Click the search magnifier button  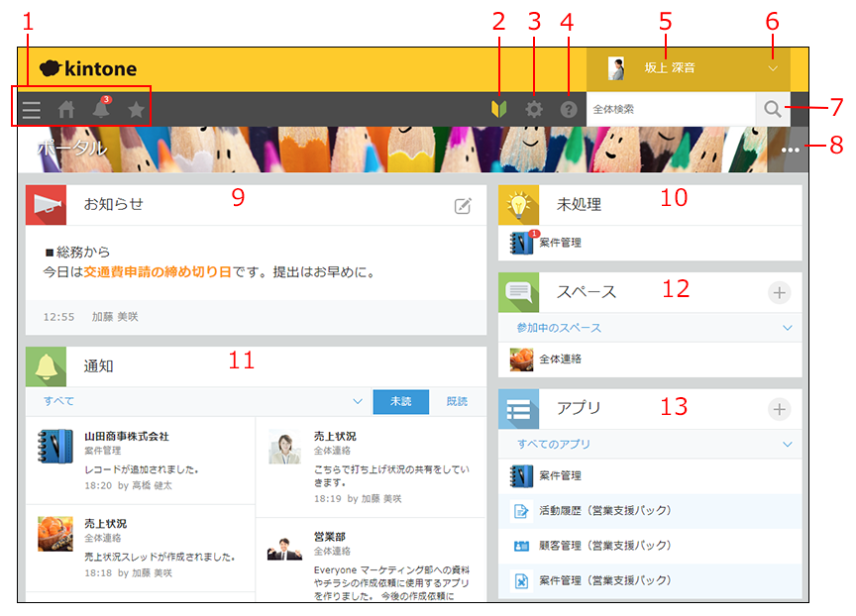(773, 109)
